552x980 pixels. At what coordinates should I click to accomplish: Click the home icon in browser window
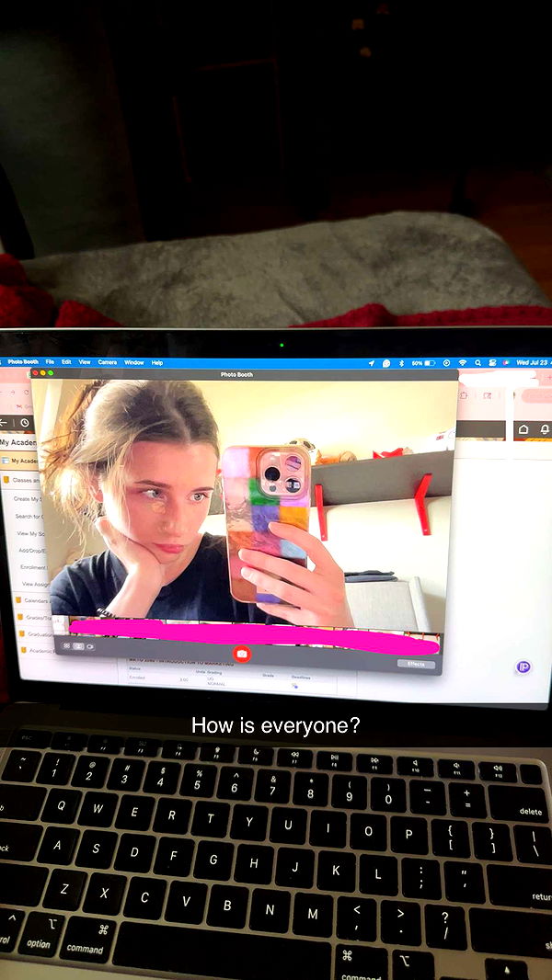(x=523, y=429)
